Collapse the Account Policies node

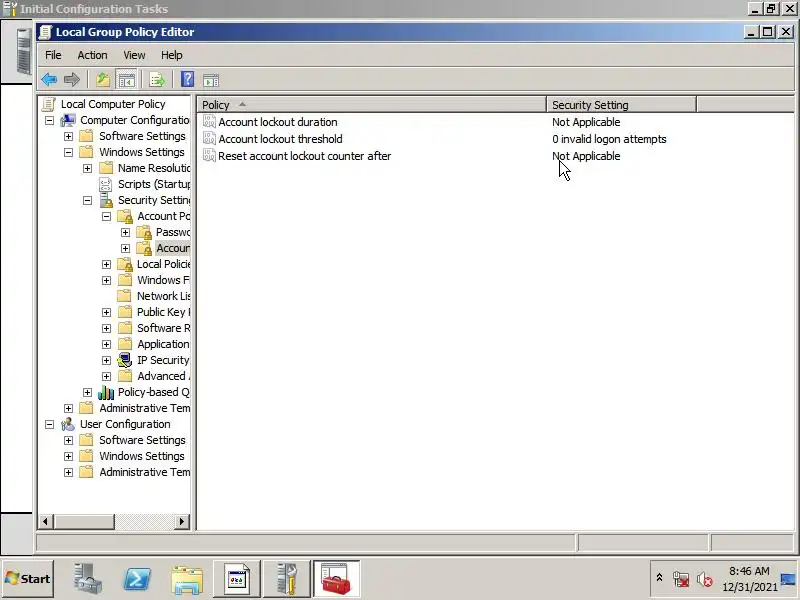point(106,216)
